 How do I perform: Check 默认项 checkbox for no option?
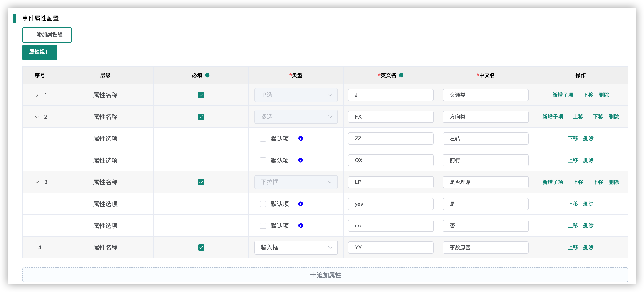263,226
